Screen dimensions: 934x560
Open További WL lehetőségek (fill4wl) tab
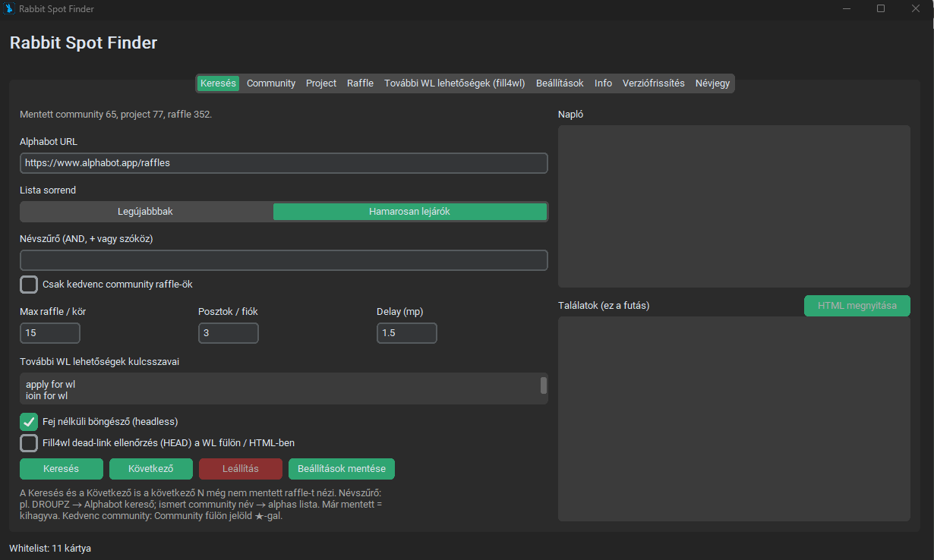tap(455, 83)
